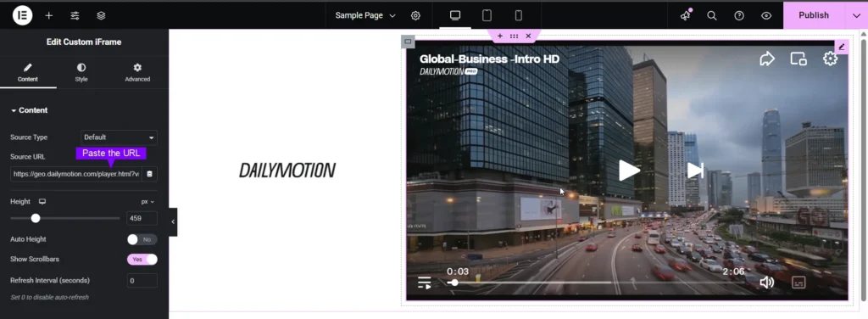Image resolution: width=868 pixels, height=319 pixels.
Task: Open Sample Page document dropdown
Action: pos(365,15)
